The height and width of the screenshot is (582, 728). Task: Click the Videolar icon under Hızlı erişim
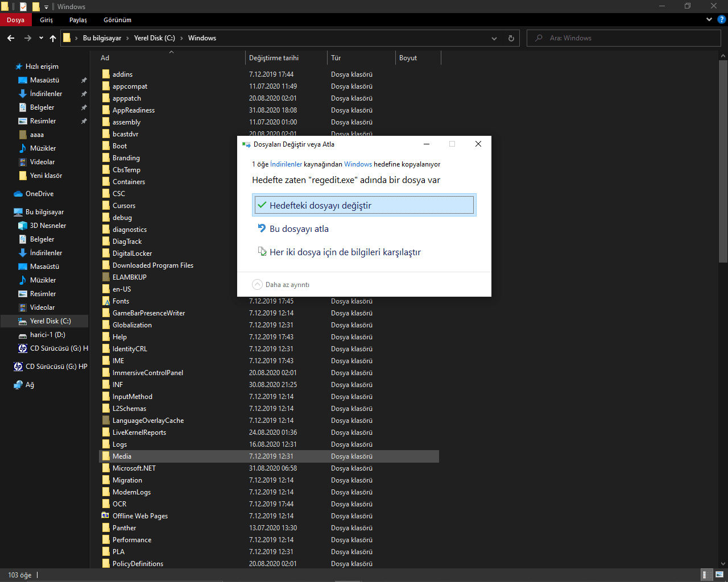(x=23, y=162)
